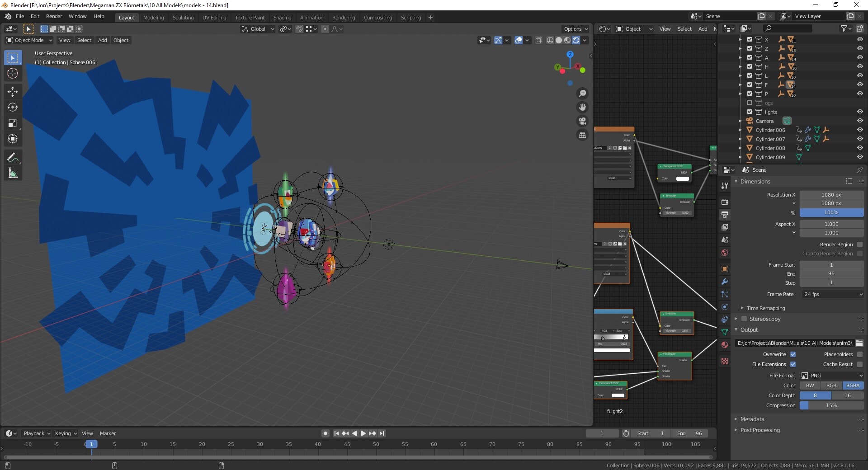Adjust the Compression 15% slider
Image resolution: width=868 pixels, height=470 pixels.
click(x=832, y=405)
